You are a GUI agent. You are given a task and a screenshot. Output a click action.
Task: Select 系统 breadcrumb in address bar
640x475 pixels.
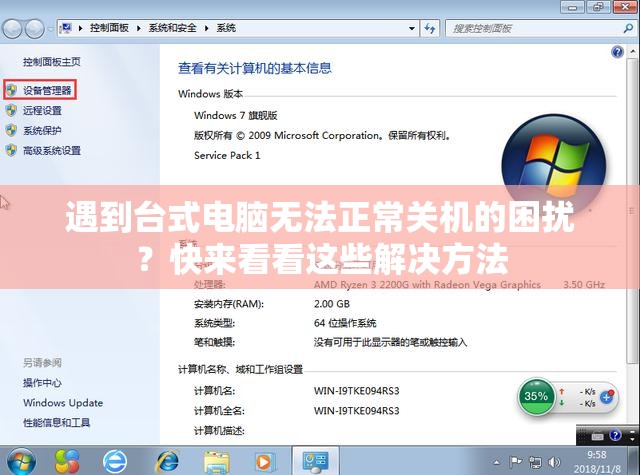(226, 28)
